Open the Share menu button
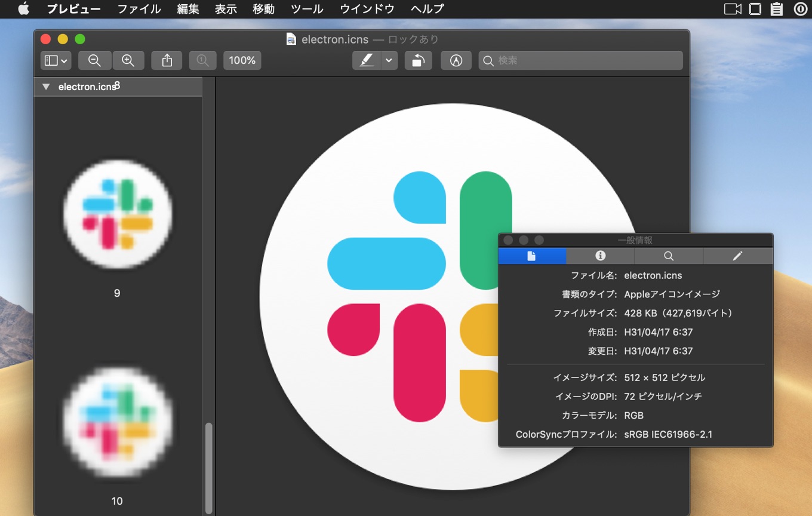812x516 pixels. click(167, 60)
